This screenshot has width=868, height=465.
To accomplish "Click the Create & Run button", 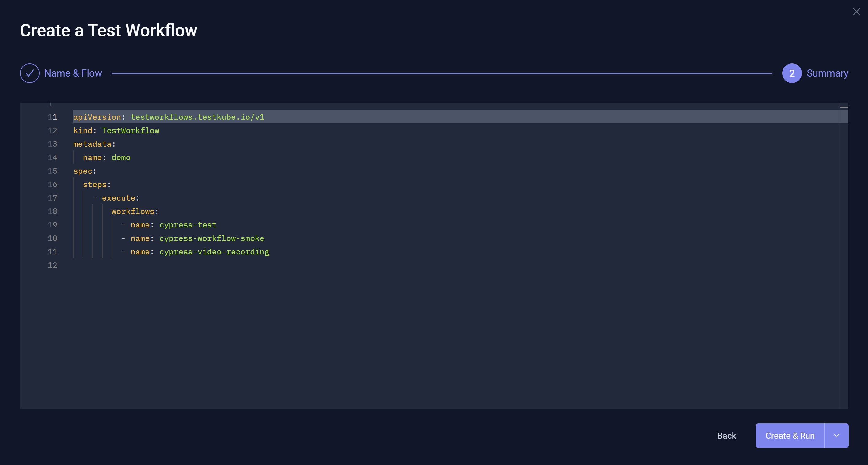I will coord(790,435).
